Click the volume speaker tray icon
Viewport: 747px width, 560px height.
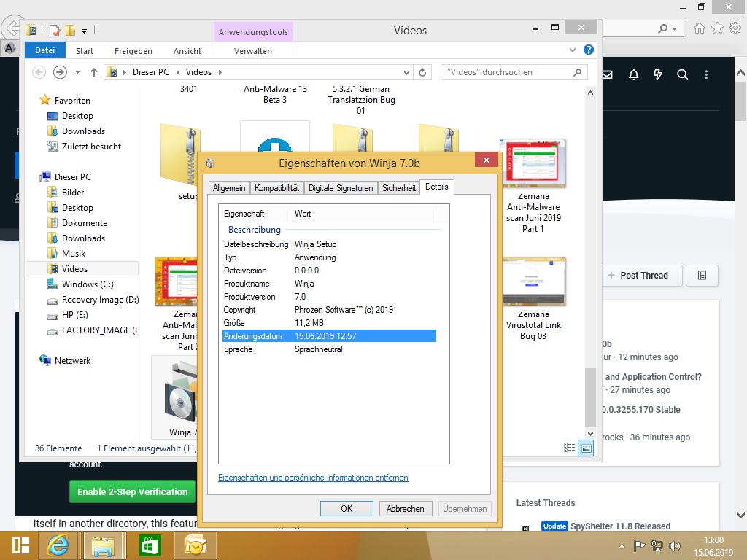click(x=673, y=545)
